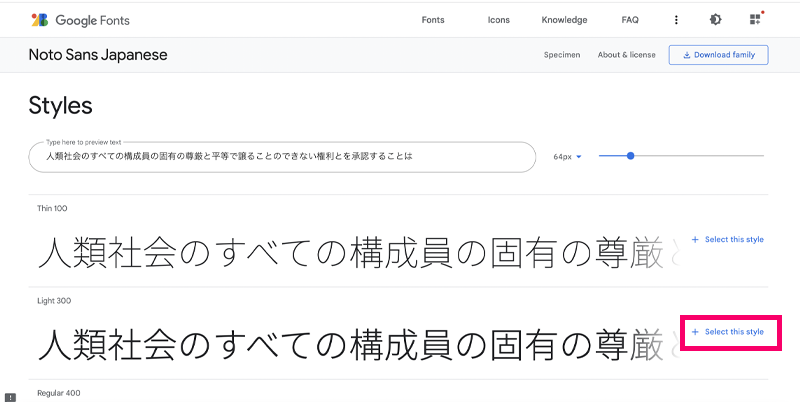Select the Light 300 style
Image resolution: width=800 pixels, height=402 pixels.
pyautogui.click(x=727, y=332)
